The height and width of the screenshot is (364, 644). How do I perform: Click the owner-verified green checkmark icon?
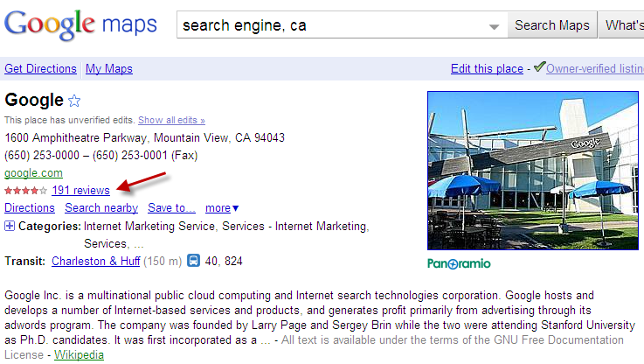click(x=539, y=66)
